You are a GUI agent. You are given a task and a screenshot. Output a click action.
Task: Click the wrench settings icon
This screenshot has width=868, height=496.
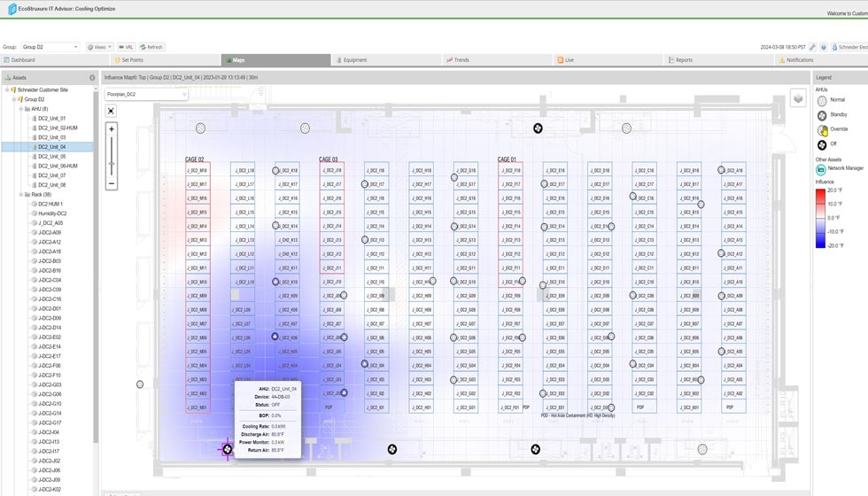click(813, 47)
